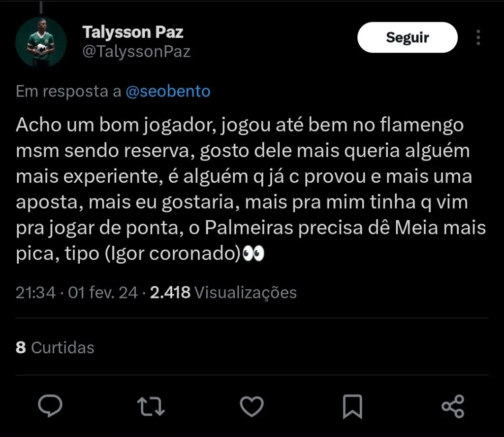
Task: Like the tweet with the heart icon
Action: [x=252, y=406]
